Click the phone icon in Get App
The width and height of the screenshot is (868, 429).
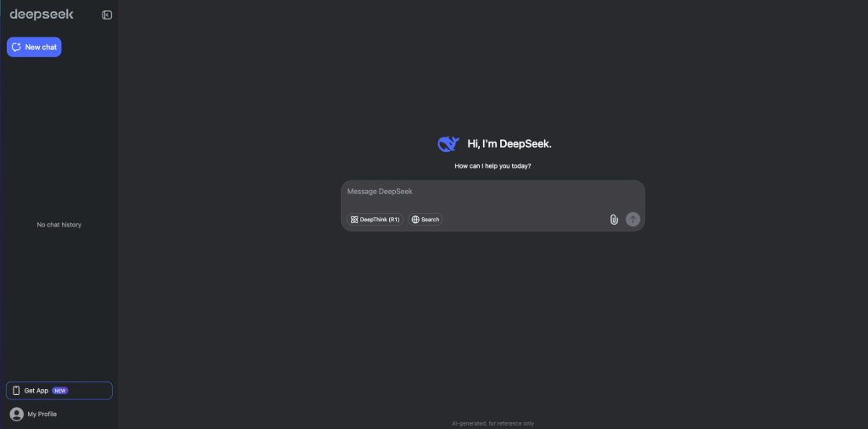pos(16,391)
